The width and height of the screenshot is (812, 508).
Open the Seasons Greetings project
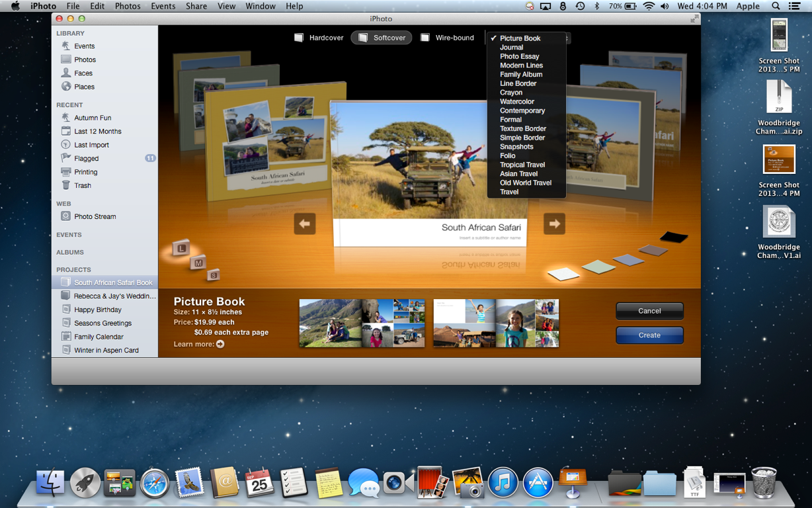(x=102, y=323)
